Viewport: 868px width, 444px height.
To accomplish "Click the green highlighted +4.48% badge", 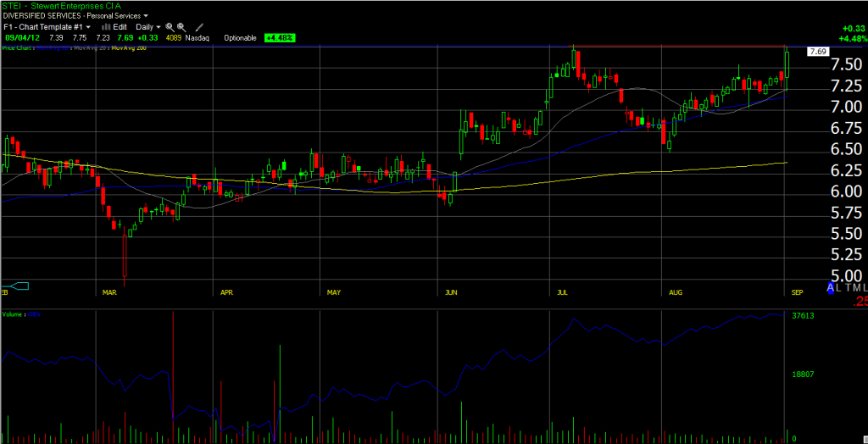I will pos(280,37).
